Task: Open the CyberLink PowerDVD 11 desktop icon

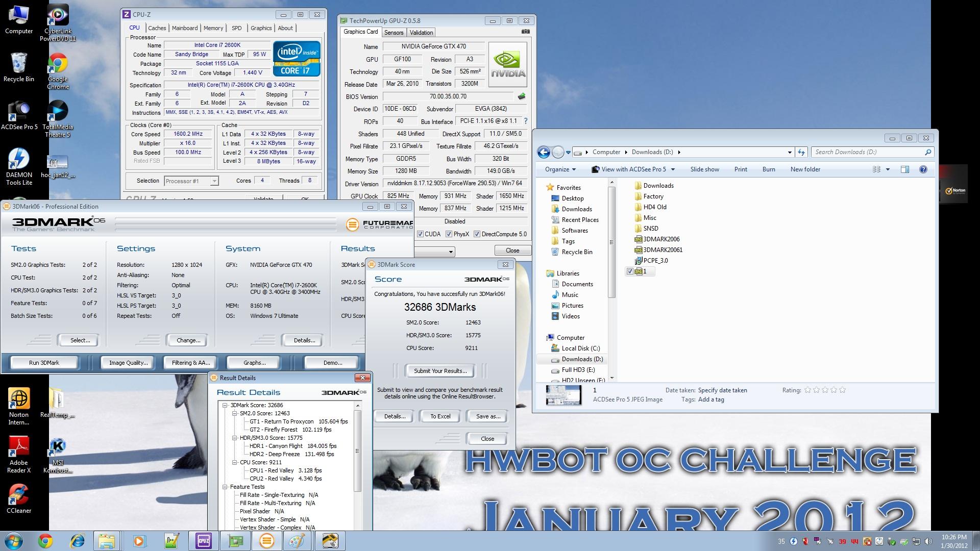Action: point(58,23)
